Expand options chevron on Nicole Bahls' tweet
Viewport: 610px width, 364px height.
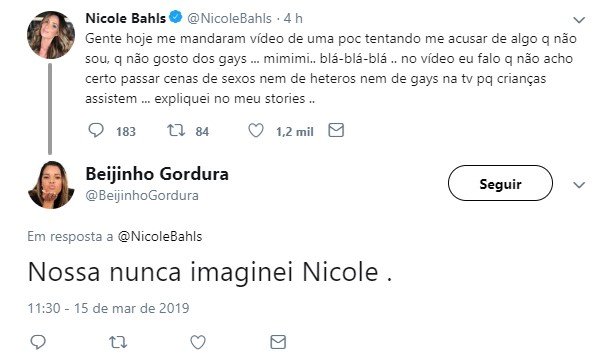579,19
